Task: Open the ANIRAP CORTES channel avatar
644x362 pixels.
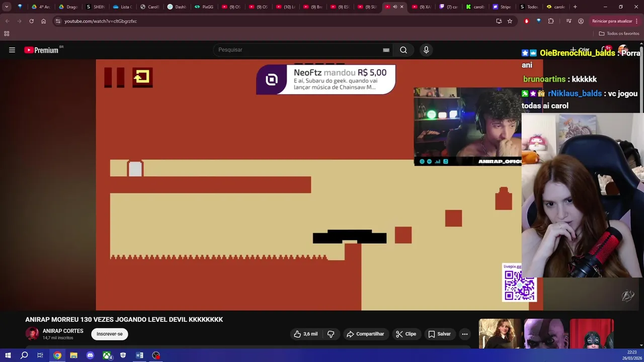Action: pos(32,334)
